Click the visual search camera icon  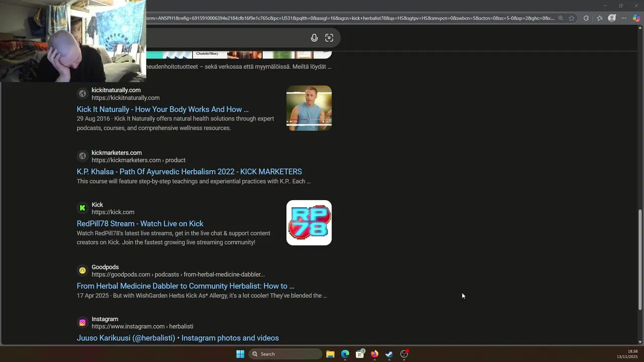coord(329,38)
